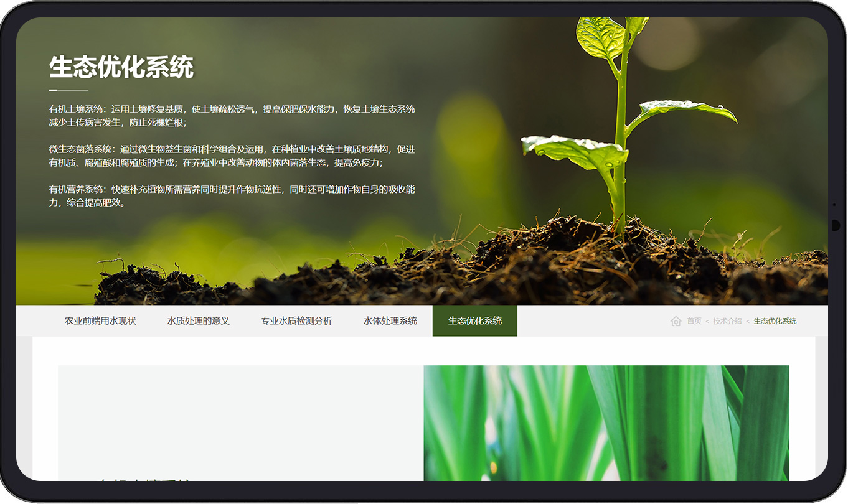Open the 农业前端用水现状 tab
This screenshot has height=504, width=848.
click(100, 321)
